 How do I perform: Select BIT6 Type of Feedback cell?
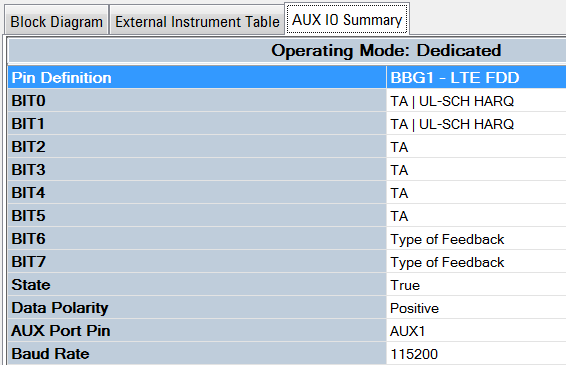(x=476, y=239)
